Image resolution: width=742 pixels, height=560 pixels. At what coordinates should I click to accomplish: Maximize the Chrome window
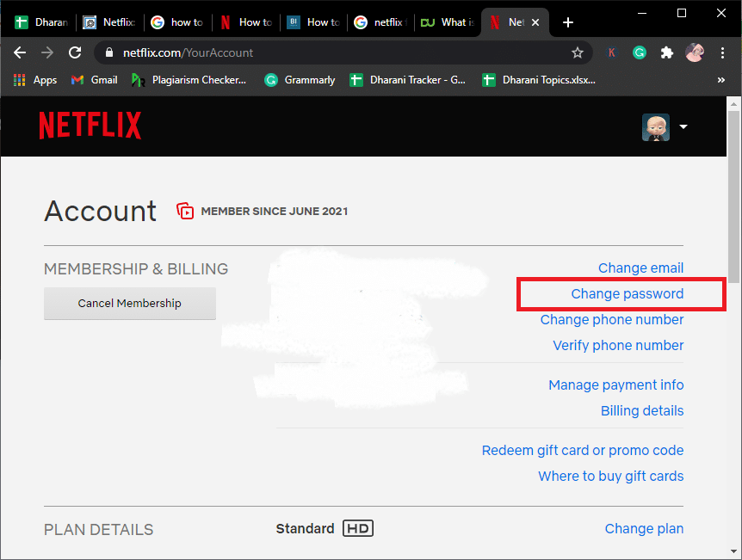click(x=682, y=13)
